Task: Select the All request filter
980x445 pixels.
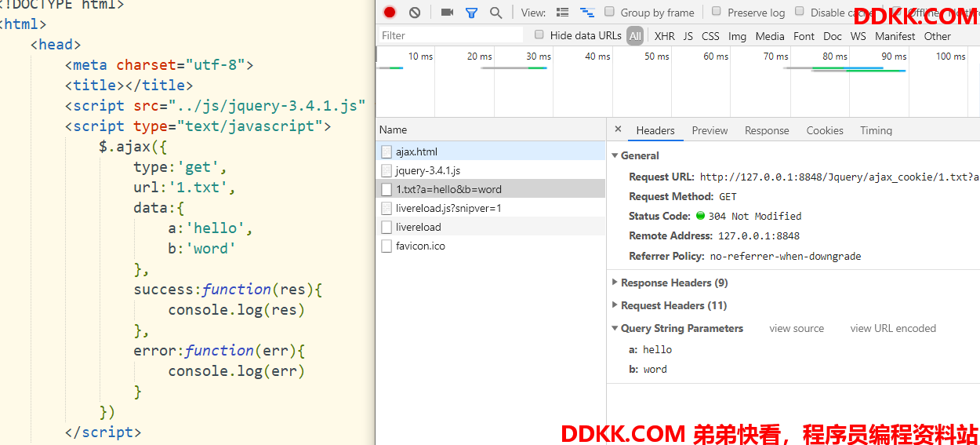Action: (x=635, y=36)
